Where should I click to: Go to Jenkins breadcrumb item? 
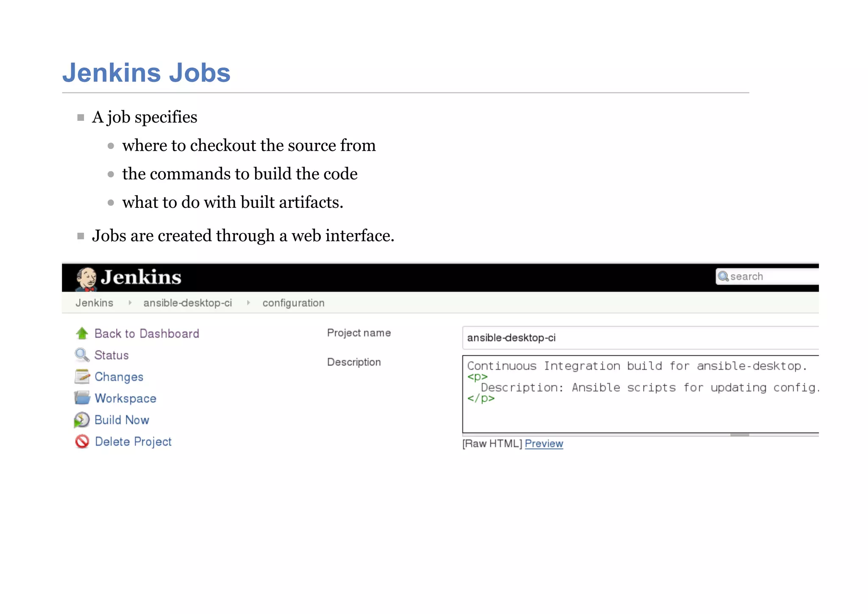click(x=94, y=303)
